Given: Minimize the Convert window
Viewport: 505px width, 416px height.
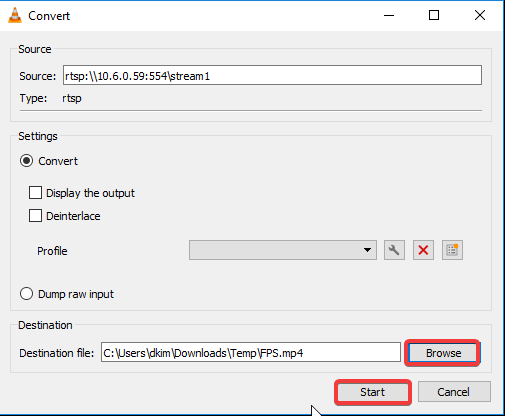Looking at the screenshot, I should tap(389, 15).
